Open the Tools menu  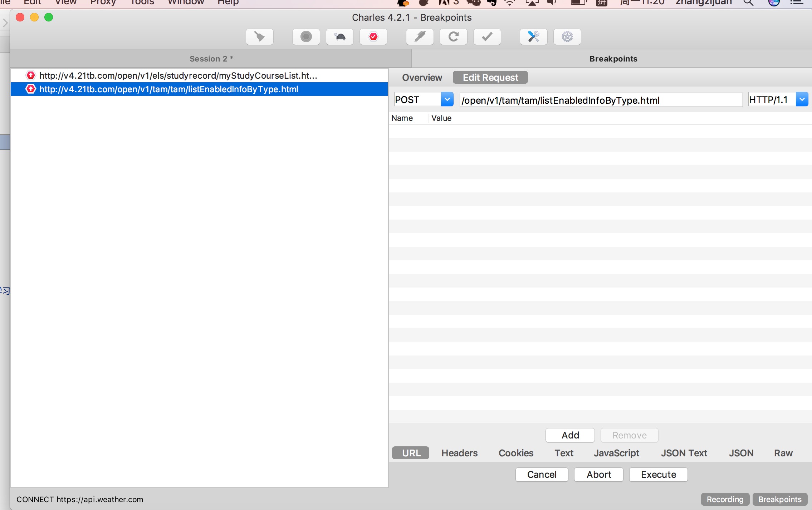tap(142, 3)
